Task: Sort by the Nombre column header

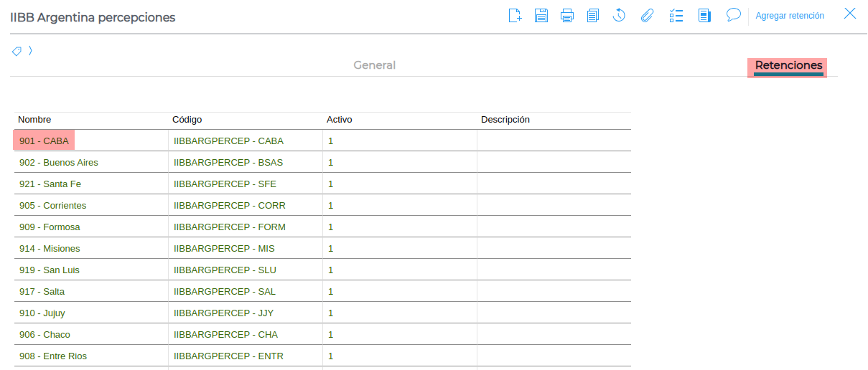Action: (34, 120)
